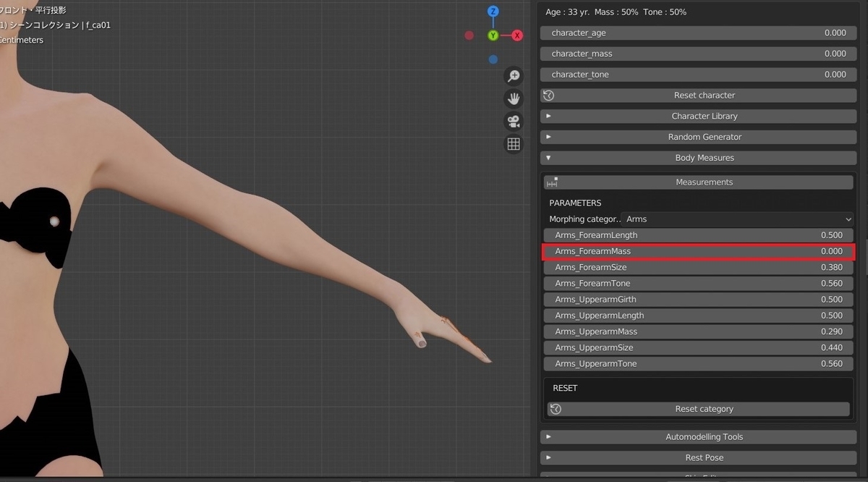Click the Measurements button
This screenshot has height=482, width=868.
(x=699, y=182)
